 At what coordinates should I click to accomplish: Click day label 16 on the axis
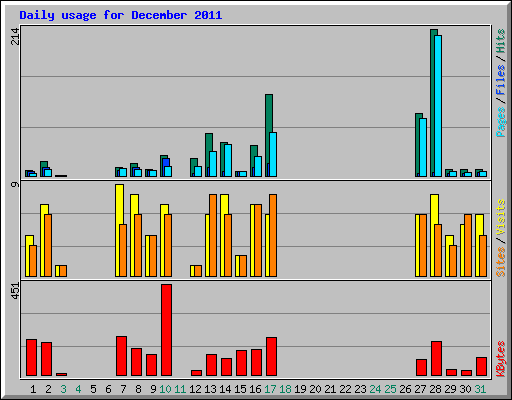pos(255,389)
